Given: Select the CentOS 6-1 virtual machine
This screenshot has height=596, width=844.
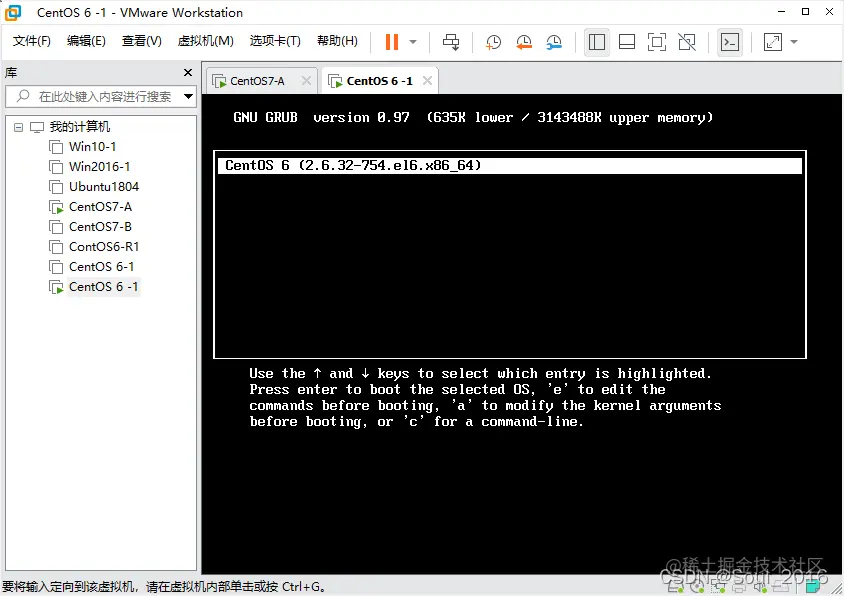Looking at the screenshot, I should (x=101, y=267).
